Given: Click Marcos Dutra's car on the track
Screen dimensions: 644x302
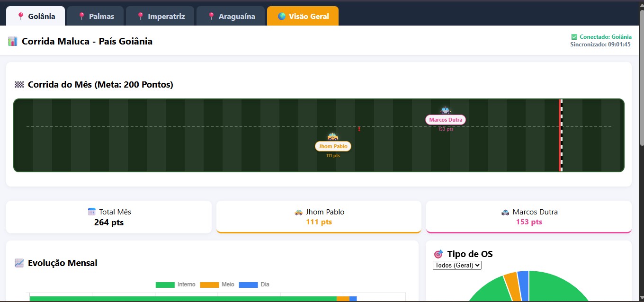Looking at the screenshot, I should pos(446,110).
